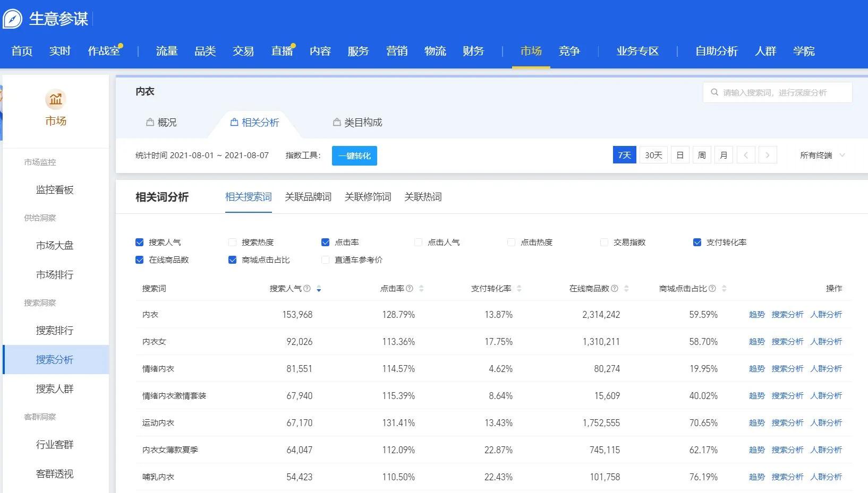
Task: Switch to the 类目构成 tab
Action: [358, 123]
